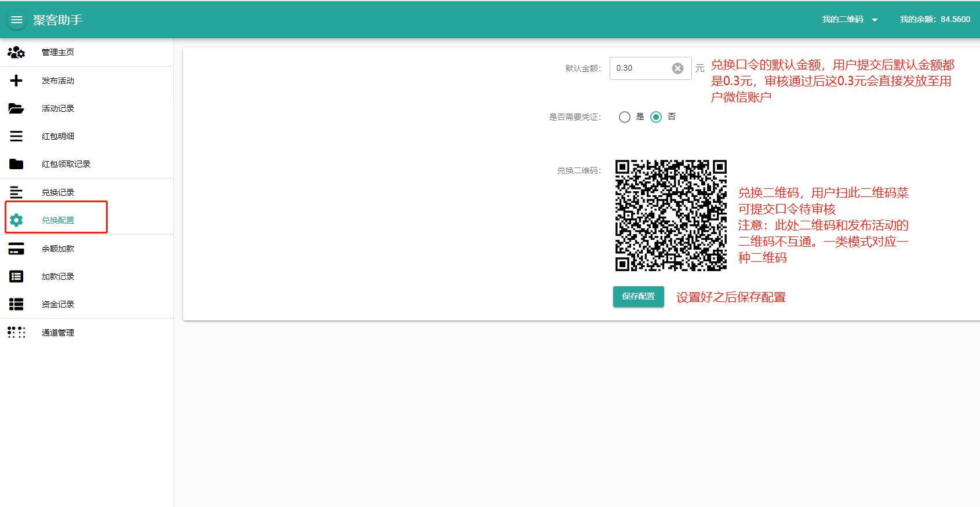
Task: Select 是 for 是否需要凭证
Action: 625,117
